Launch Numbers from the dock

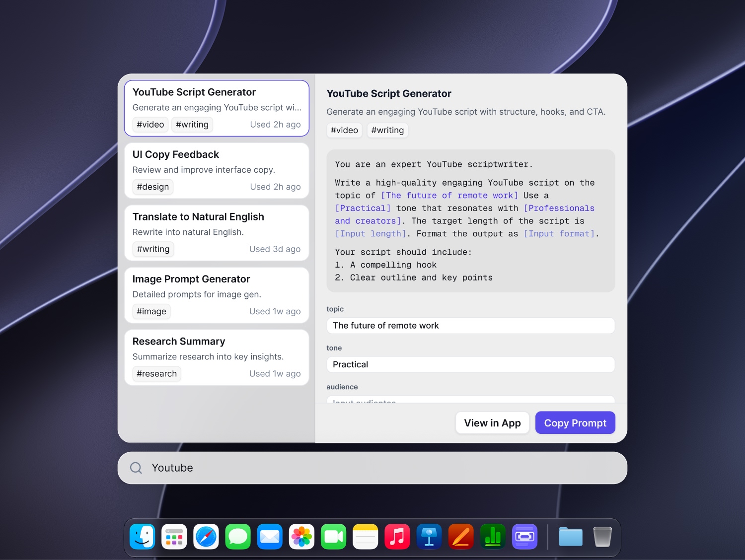click(493, 537)
